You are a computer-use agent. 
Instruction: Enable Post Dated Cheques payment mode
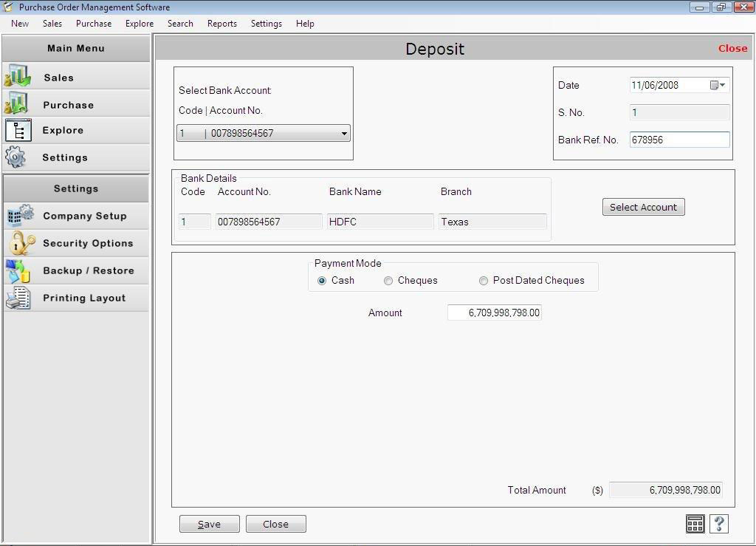point(484,281)
